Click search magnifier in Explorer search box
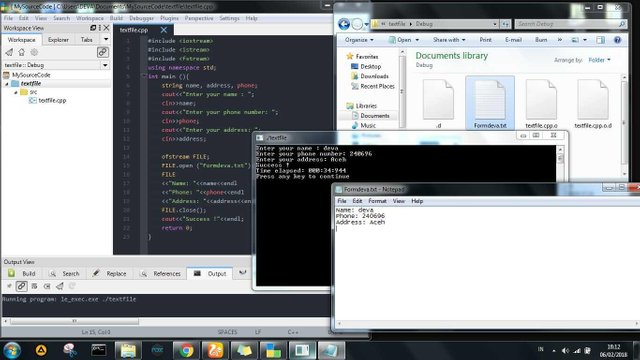640x360 pixels. click(x=622, y=24)
